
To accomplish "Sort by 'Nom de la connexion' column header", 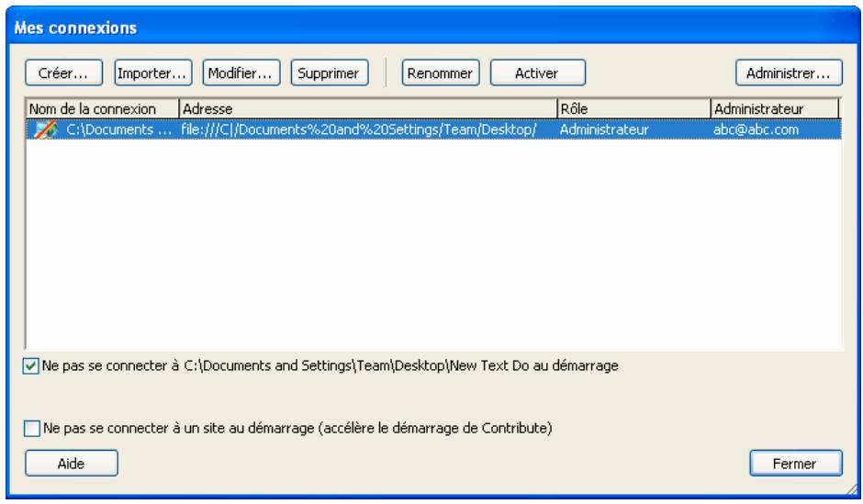I will [103, 109].
